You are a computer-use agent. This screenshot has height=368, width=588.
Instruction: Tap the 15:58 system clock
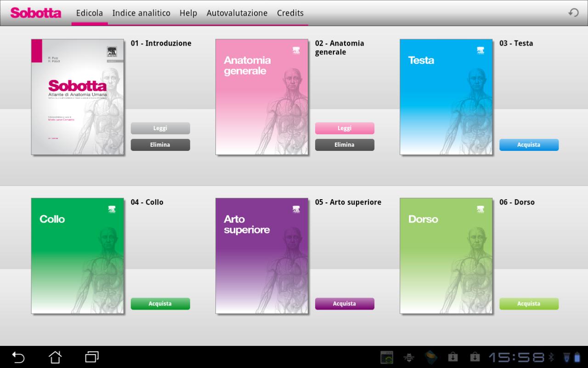(516, 357)
